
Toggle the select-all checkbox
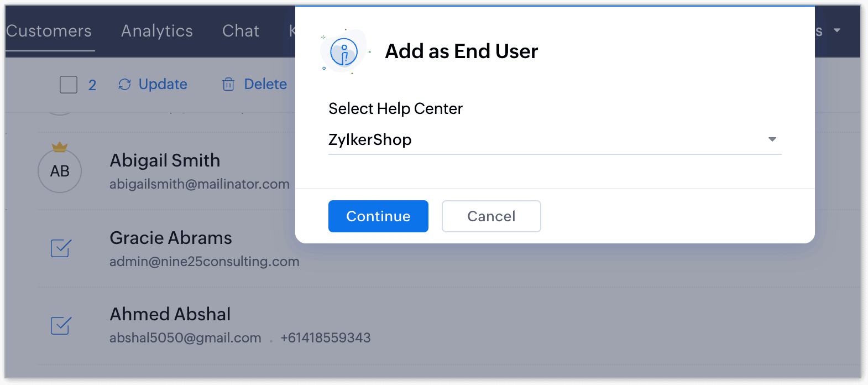pos(69,85)
